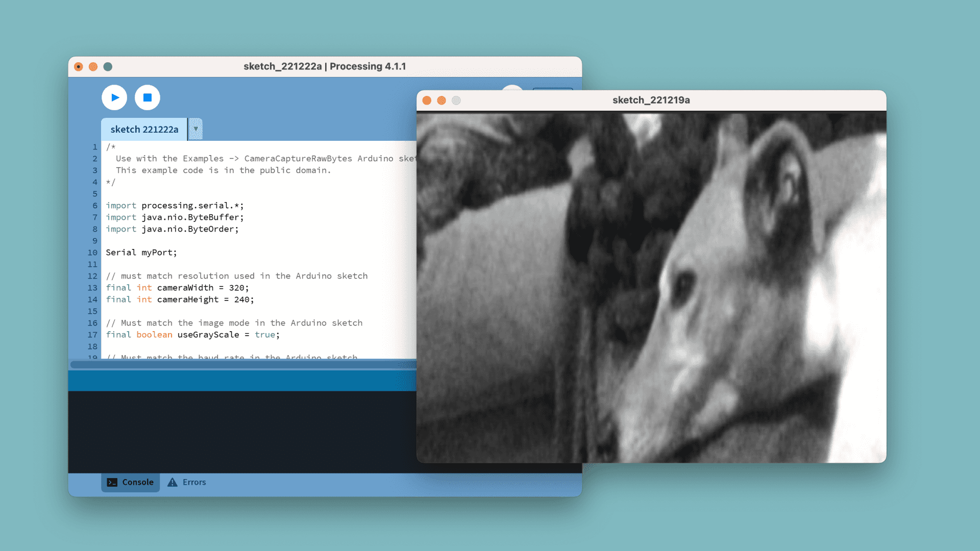
Task: Click the 'true' value of useGrayScale
Action: tap(264, 335)
